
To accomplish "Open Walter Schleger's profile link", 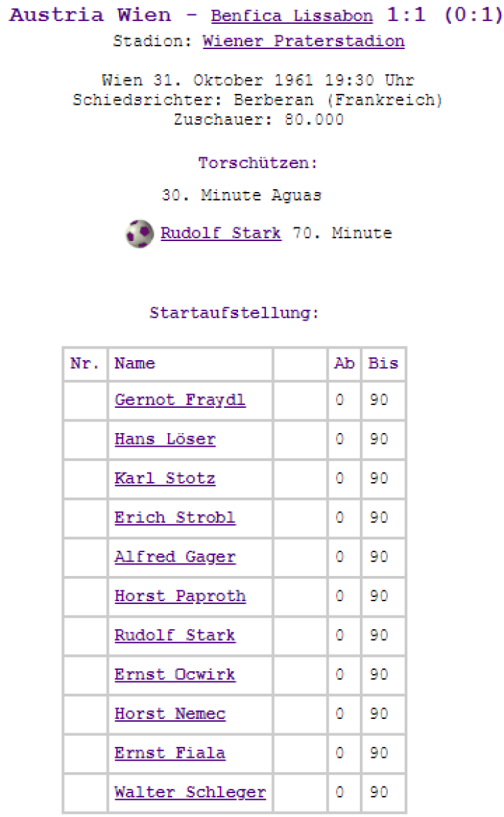I will click(x=190, y=792).
